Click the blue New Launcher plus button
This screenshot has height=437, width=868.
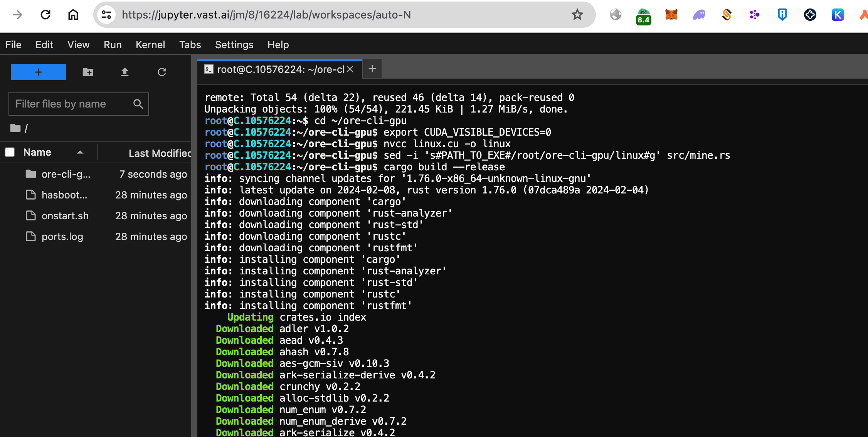pos(38,72)
